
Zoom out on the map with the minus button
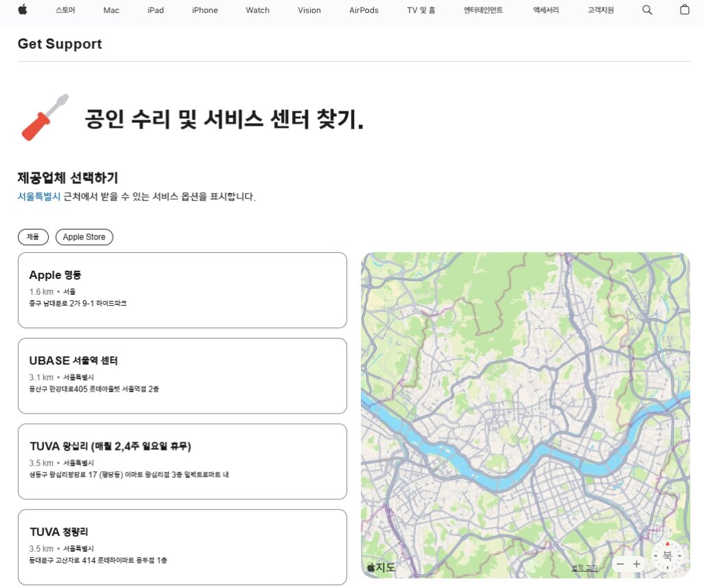619,563
